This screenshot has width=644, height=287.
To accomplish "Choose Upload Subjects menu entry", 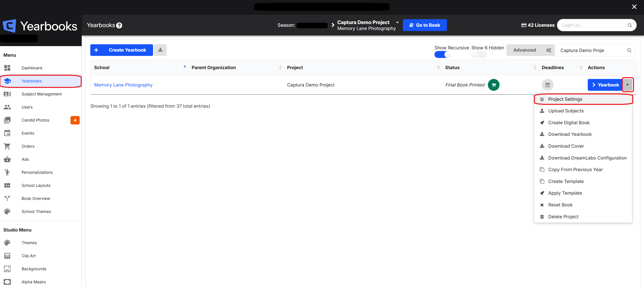I will pos(583,111).
